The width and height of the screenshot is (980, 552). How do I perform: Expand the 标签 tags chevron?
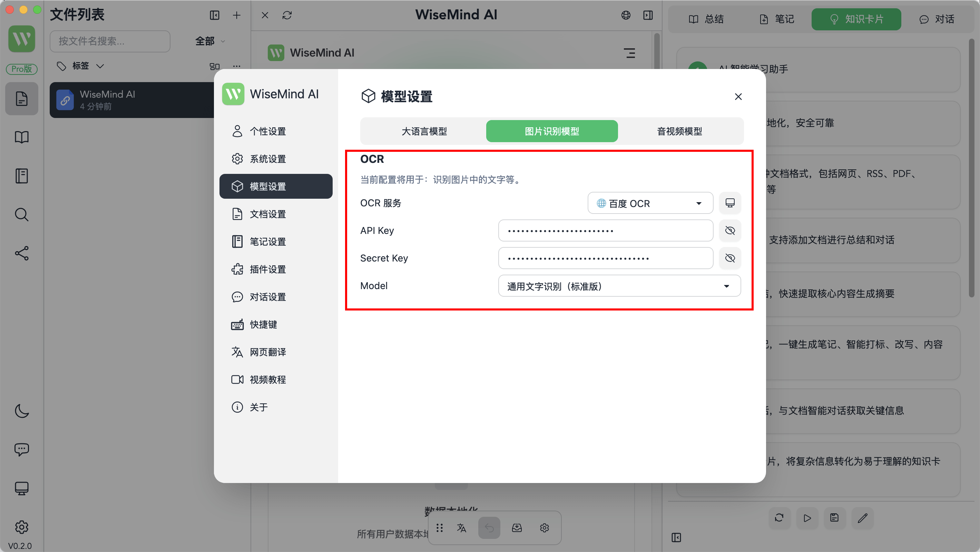(100, 66)
